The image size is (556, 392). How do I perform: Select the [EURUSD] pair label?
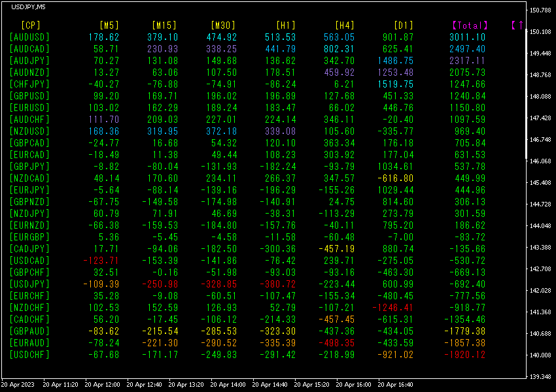[29, 108]
